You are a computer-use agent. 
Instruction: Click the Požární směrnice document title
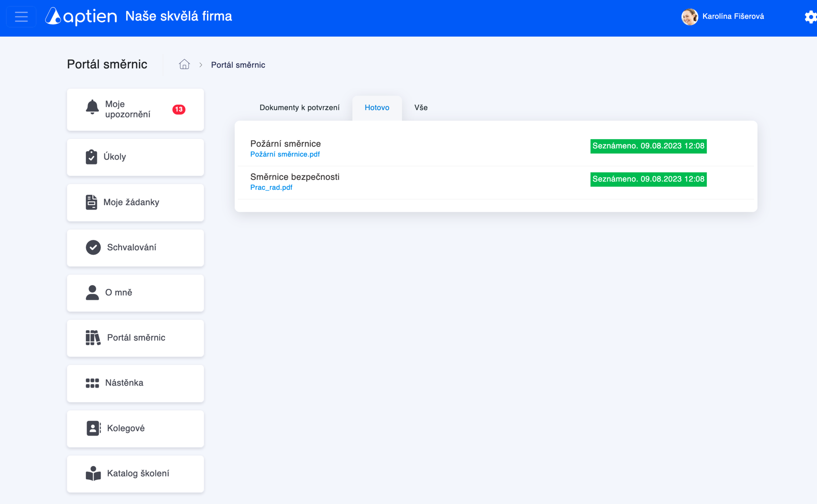click(x=285, y=144)
